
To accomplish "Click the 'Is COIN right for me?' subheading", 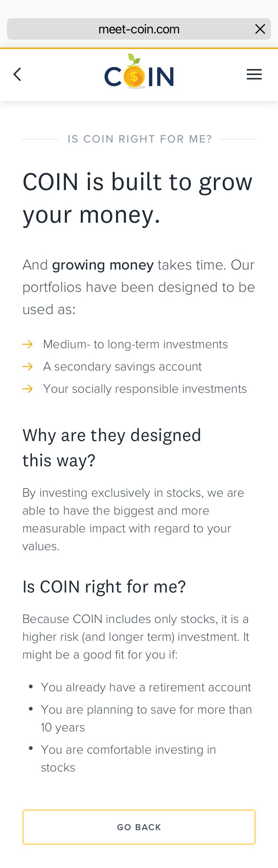I will 104,587.
